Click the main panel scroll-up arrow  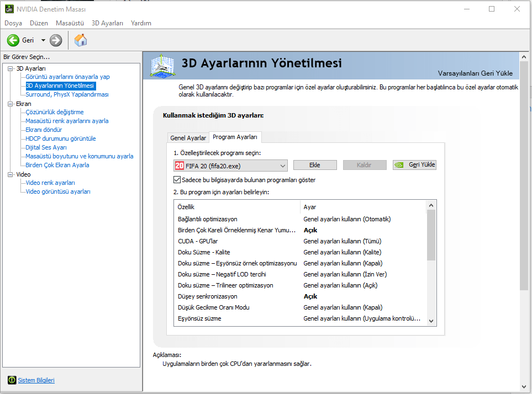pyautogui.click(x=524, y=57)
